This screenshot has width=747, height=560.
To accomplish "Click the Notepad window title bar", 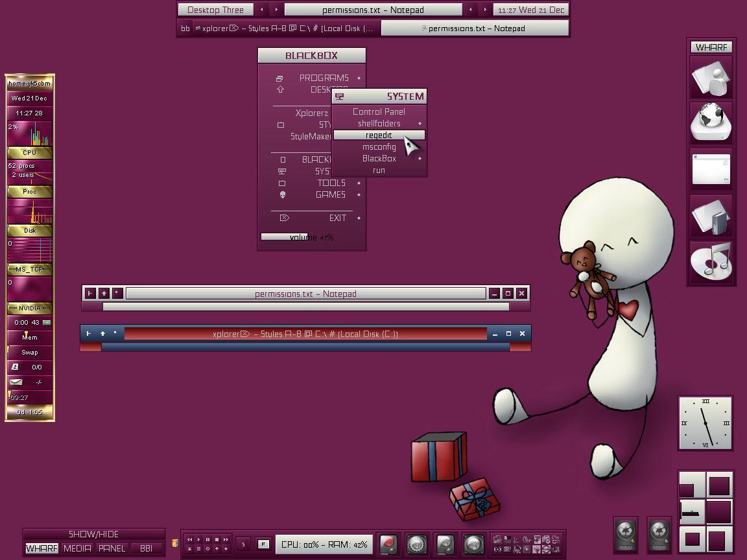I will click(x=306, y=294).
